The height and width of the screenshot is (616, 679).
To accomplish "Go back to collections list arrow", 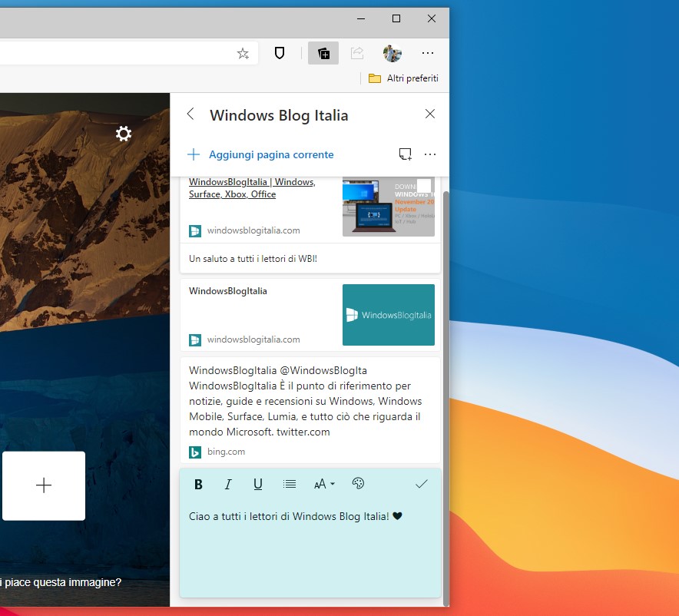I will click(190, 114).
